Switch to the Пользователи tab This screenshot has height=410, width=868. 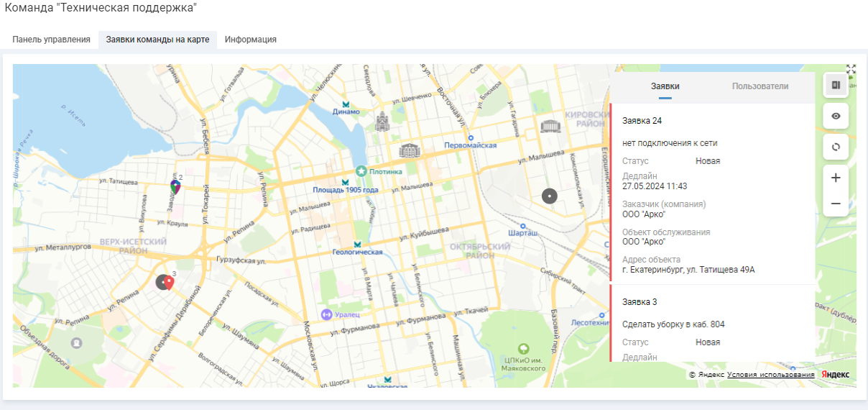pyautogui.click(x=759, y=86)
